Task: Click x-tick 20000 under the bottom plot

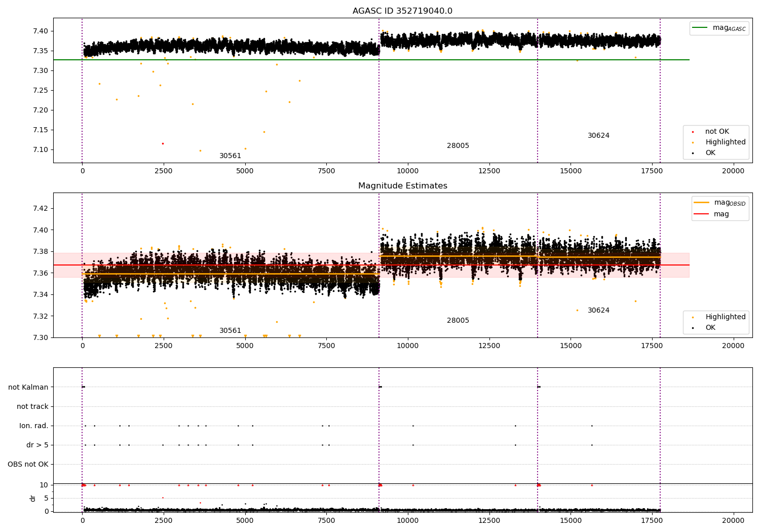Action: tap(733, 520)
